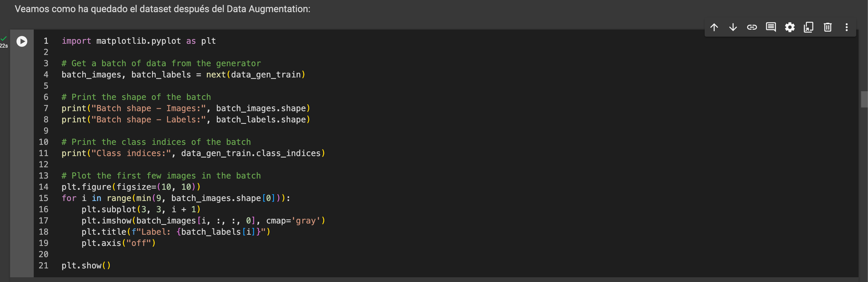The image size is (868, 282).
Task: Place cursor on plt.show() line
Action: pyautogui.click(x=86, y=265)
